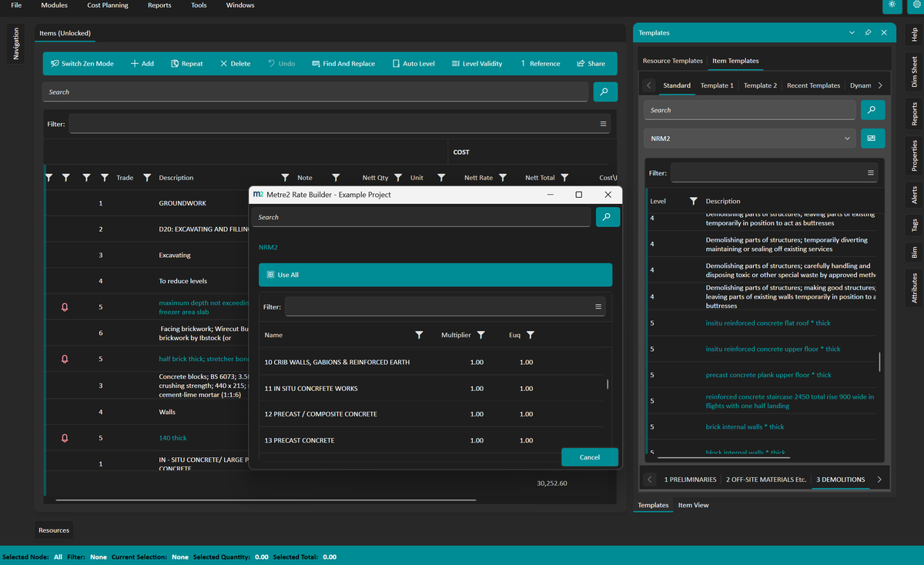The height and width of the screenshot is (565, 924).
Task: Click the teal icon button beside the NRM2 dropdown
Action: tap(872, 139)
